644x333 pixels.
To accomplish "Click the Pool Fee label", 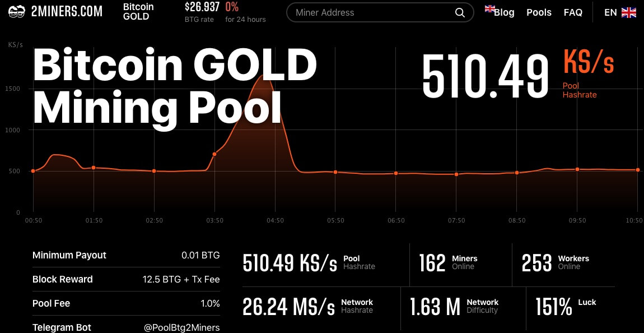I will (52, 303).
